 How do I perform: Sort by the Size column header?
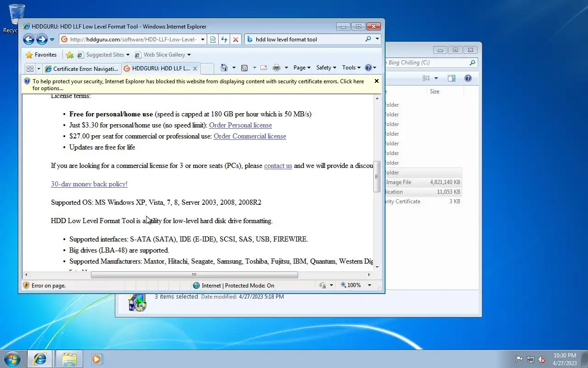445,92
